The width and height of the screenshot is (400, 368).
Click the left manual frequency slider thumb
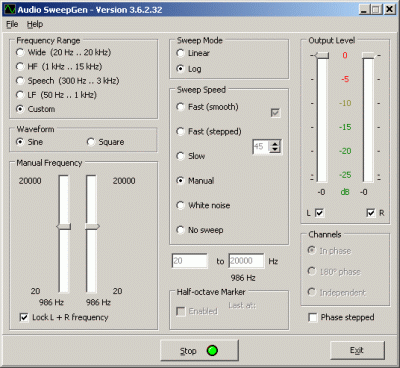point(64,227)
